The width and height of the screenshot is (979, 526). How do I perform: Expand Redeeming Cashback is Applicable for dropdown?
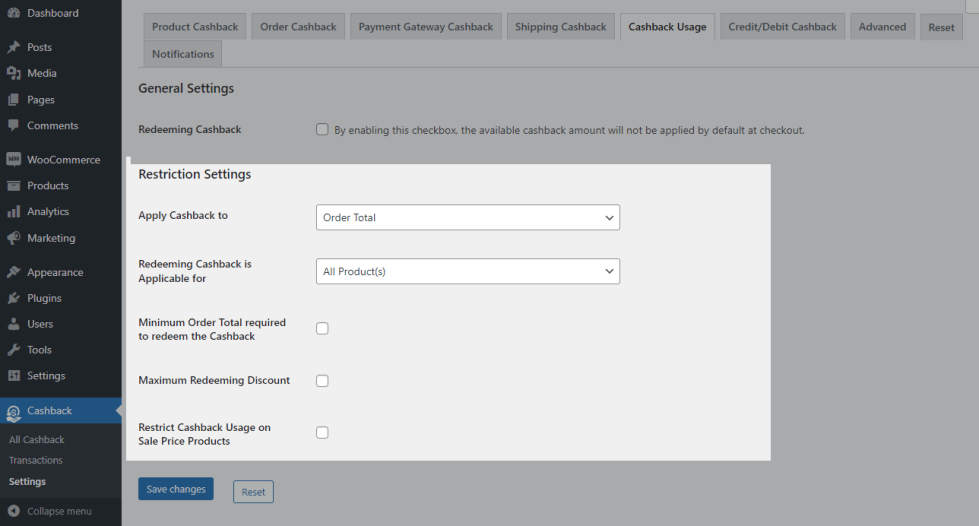pos(467,271)
